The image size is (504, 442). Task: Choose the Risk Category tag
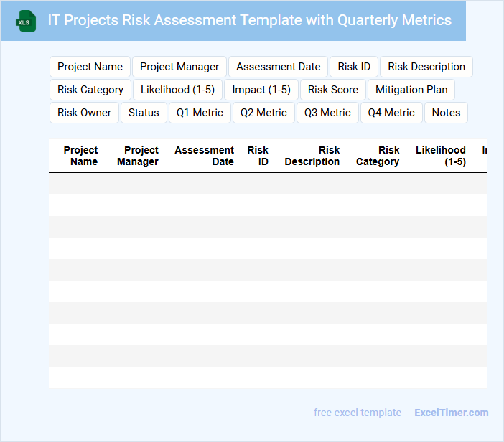tap(90, 90)
